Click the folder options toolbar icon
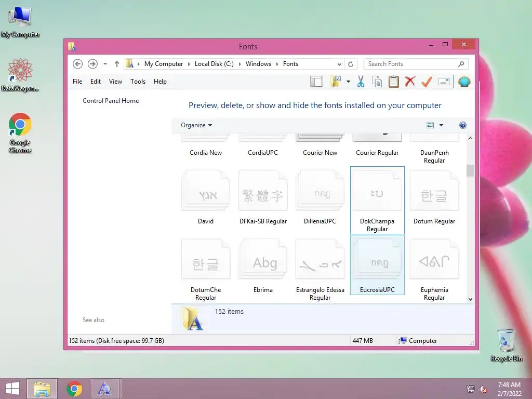 (x=336, y=82)
